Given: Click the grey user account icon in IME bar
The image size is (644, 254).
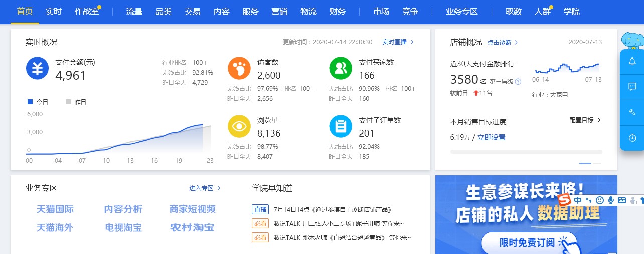Looking at the screenshot, I should pyautogui.click(x=633, y=200).
